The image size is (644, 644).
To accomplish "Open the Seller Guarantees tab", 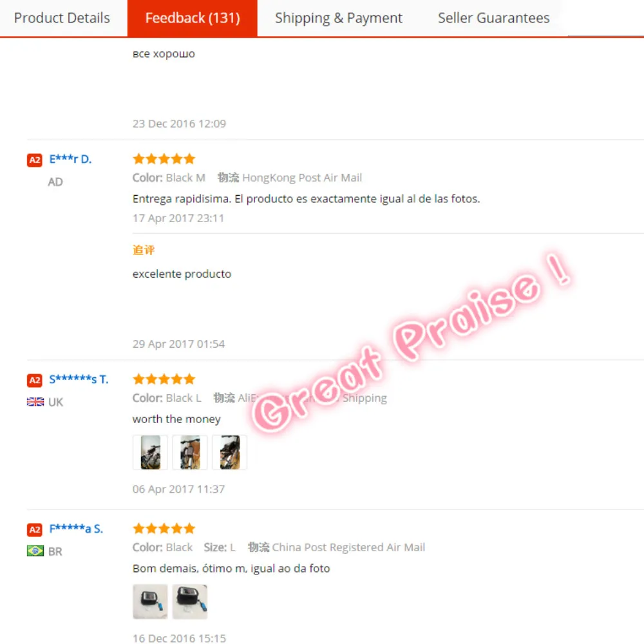I will (x=494, y=18).
